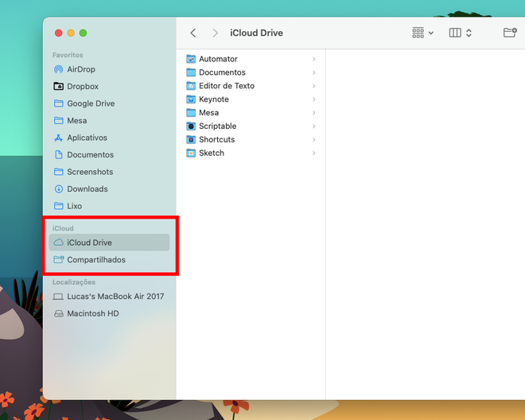Click the Mesa folder icon in file list
This screenshot has width=525, height=420.
click(191, 112)
